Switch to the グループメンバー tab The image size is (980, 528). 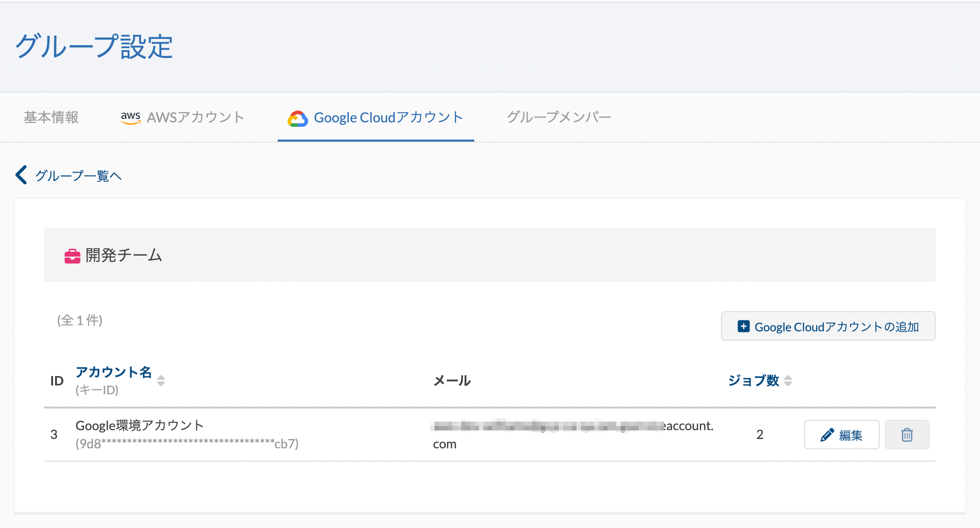559,117
